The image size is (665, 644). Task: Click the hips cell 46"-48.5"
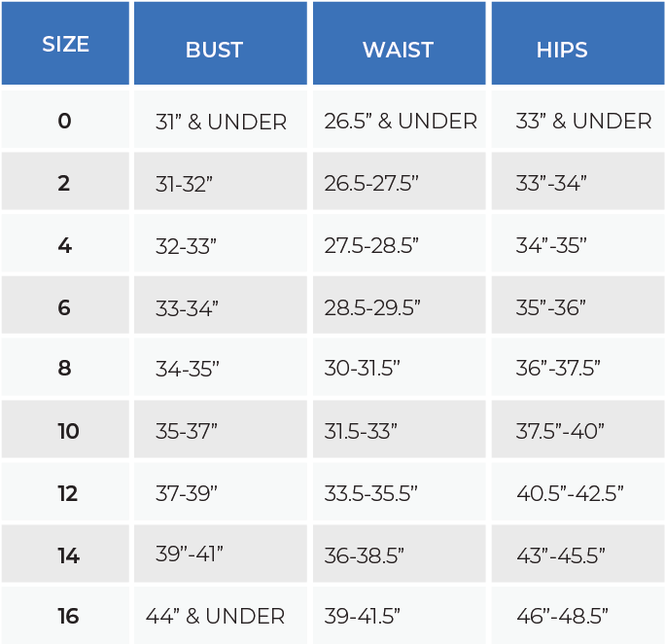pyautogui.click(x=562, y=617)
